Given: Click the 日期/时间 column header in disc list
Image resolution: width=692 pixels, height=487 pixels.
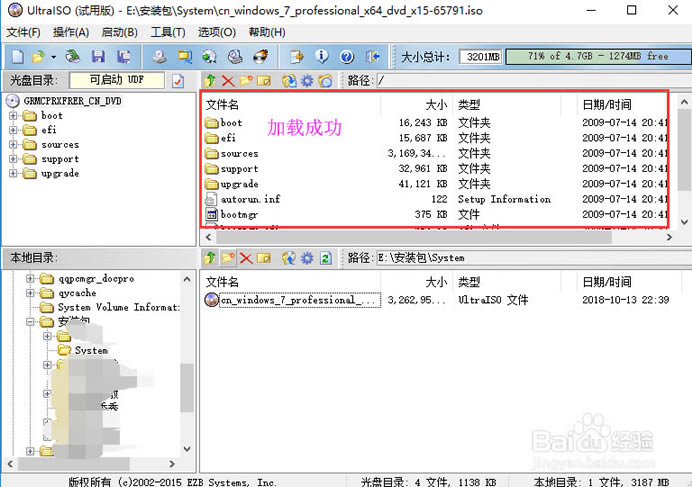Looking at the screenshot, I should pyautogui.click(x=607, y=105).
